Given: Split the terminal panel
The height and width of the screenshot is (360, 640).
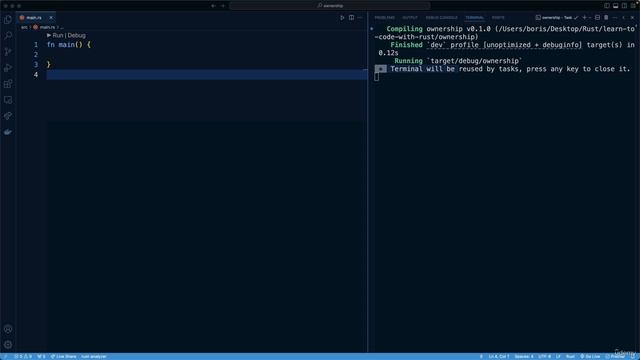Looking at the screenshot, I should point(598,18).
